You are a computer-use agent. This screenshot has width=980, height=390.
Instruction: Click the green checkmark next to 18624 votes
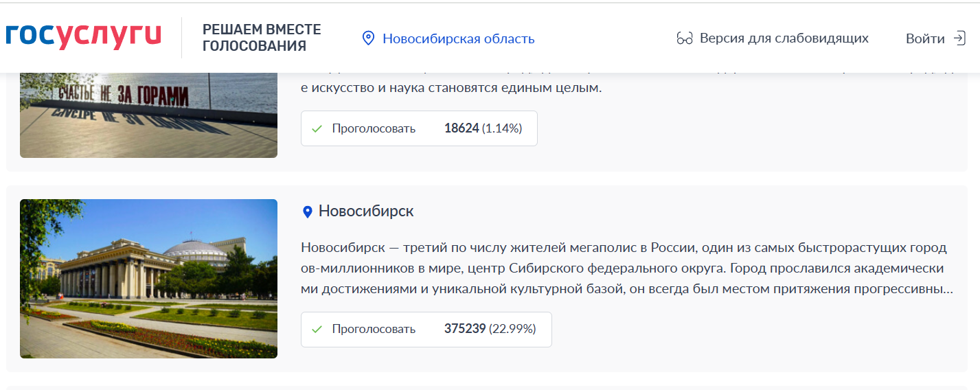coord(317,128)
